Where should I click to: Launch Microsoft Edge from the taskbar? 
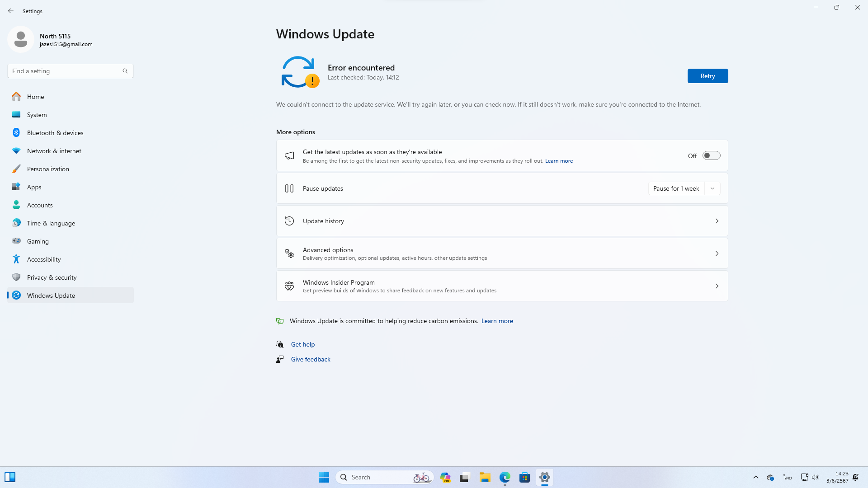(505, 477)
